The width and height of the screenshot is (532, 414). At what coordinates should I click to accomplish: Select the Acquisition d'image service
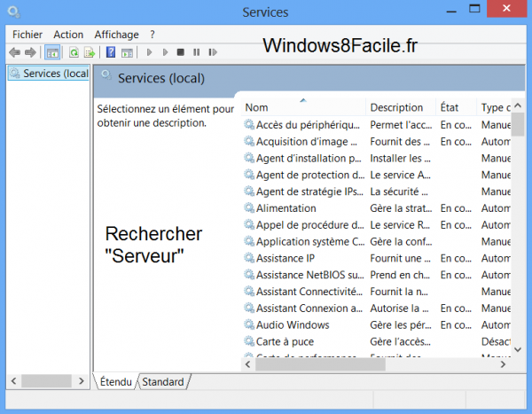pyautogui.click(x=307, y=141)
